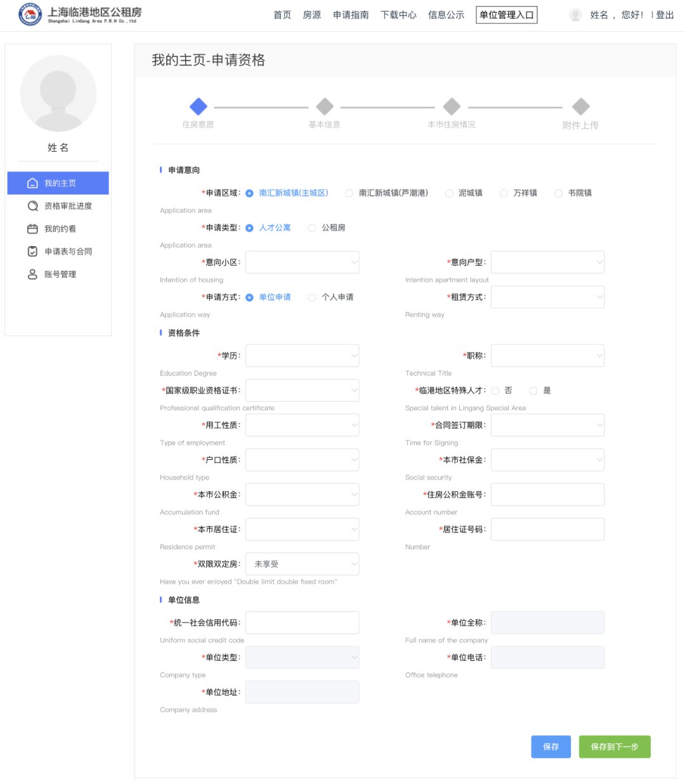This screenshot has height=784, width=685.
Task: Open the 意向小区 dropdown
Action: [x=302, y=263]
